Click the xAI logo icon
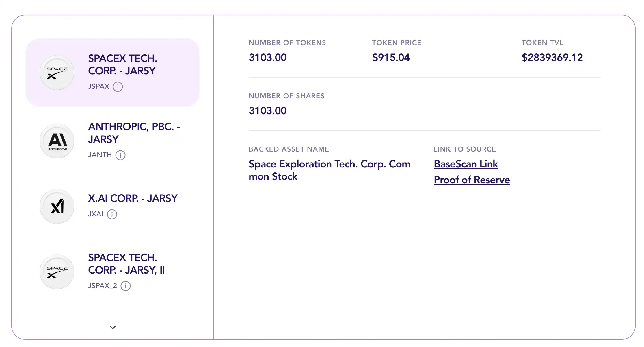The width and height of the screenshot is (644, 347). [x=57, y=206]
